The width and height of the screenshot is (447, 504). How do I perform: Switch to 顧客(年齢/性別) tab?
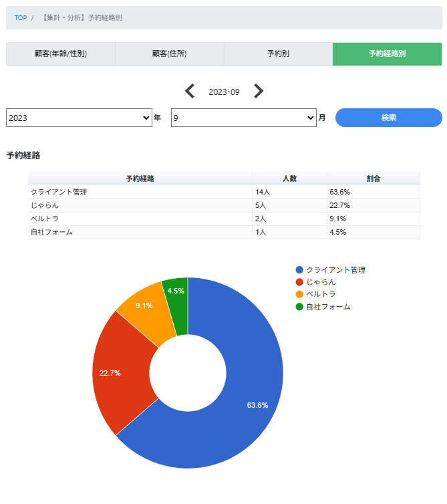point(61,54)
